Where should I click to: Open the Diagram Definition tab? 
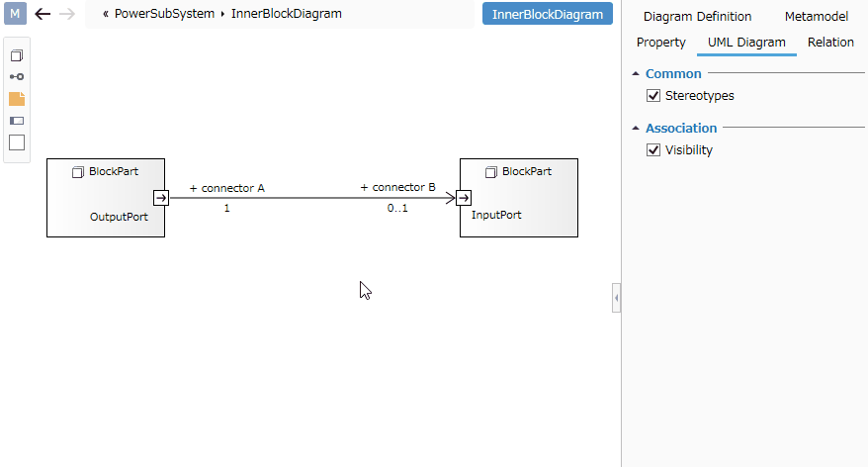tap(698, 17)
